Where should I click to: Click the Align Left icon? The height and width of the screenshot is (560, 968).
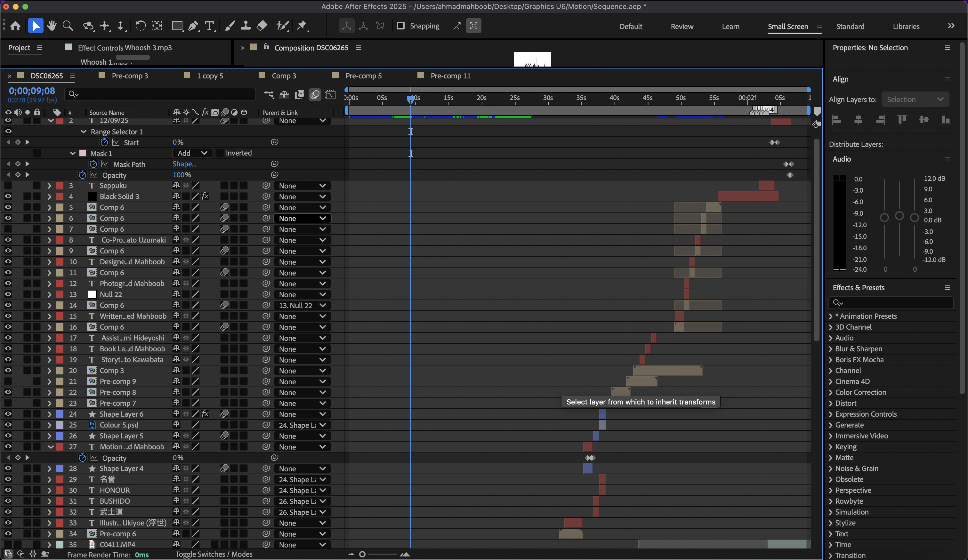coord(837,120)
